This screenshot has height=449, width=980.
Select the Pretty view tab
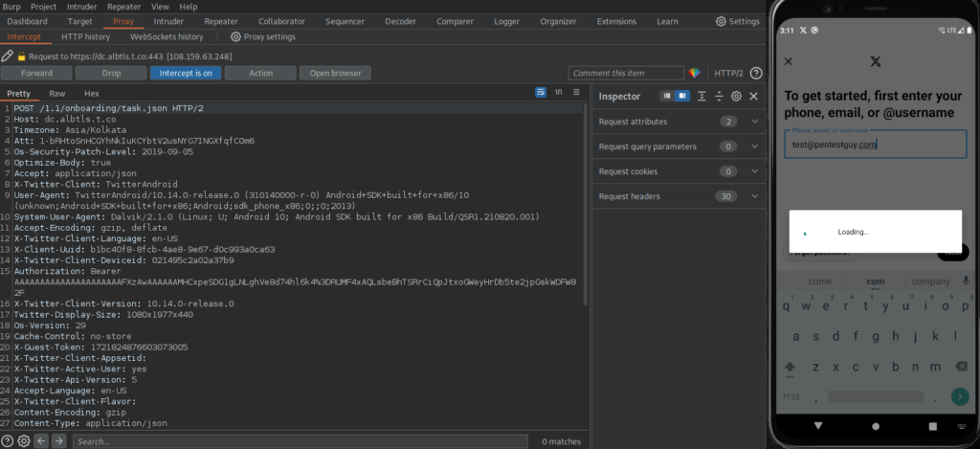[19, 93]
